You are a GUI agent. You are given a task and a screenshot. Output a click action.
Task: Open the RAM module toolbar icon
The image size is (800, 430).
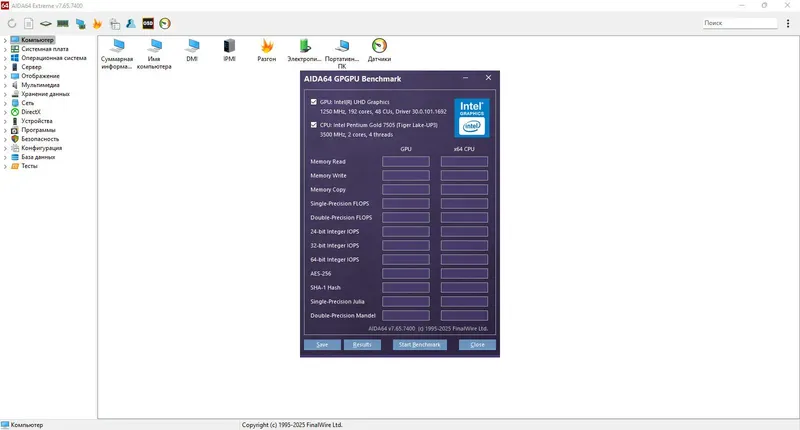pyautogui.click(x=63, y=23)
